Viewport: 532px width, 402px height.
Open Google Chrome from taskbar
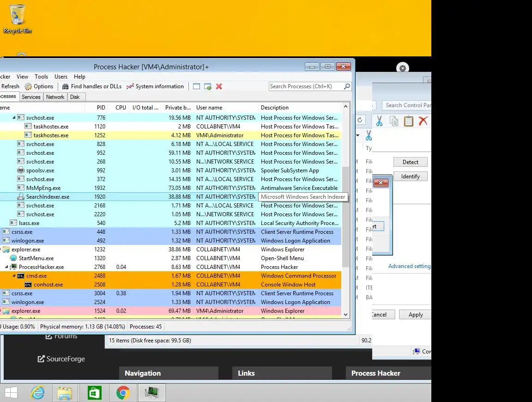pyautogui.click(x=123, y=393)
